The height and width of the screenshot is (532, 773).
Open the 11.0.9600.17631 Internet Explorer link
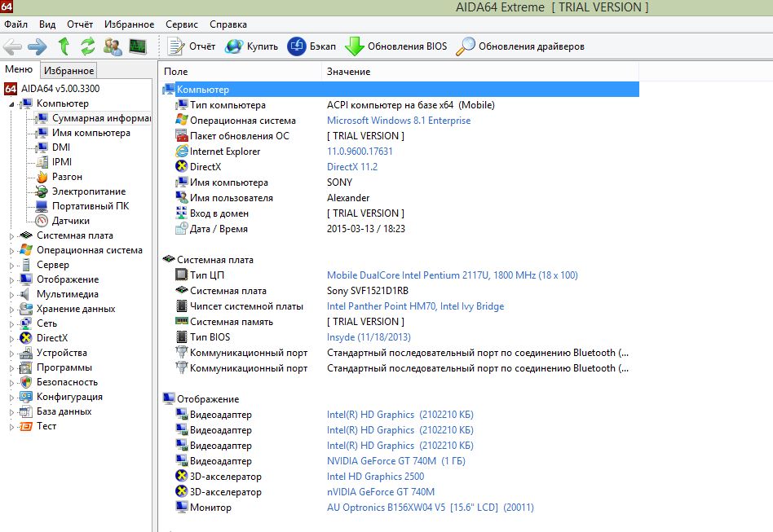click(360, 152)
